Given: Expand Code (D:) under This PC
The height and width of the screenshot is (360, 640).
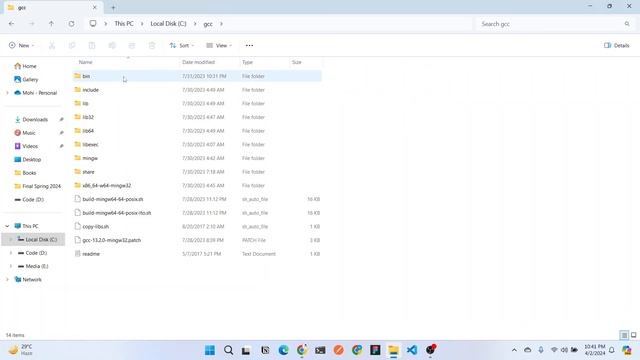Looking at the screenshot, I should (x=11, y=253).
